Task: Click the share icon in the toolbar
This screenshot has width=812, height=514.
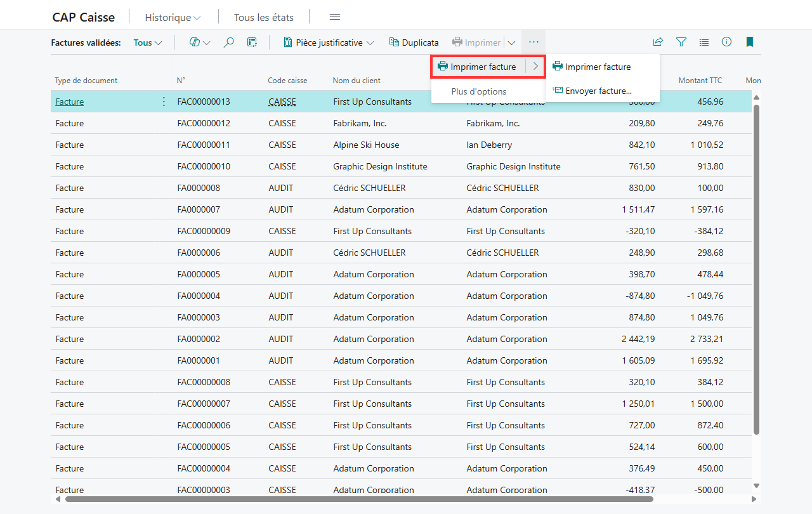Action: coord(658,43)
